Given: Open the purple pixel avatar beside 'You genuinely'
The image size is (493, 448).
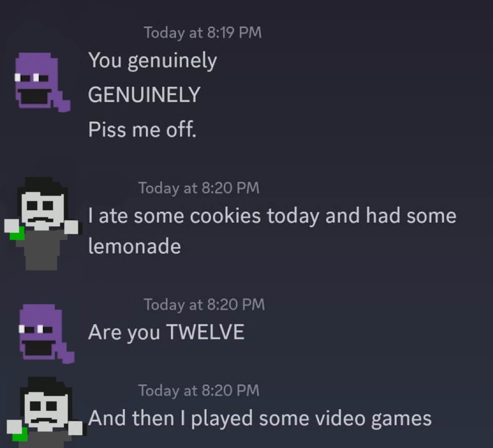Looking at the screenshot, I should pyautogui.click(x=43, y=82).
